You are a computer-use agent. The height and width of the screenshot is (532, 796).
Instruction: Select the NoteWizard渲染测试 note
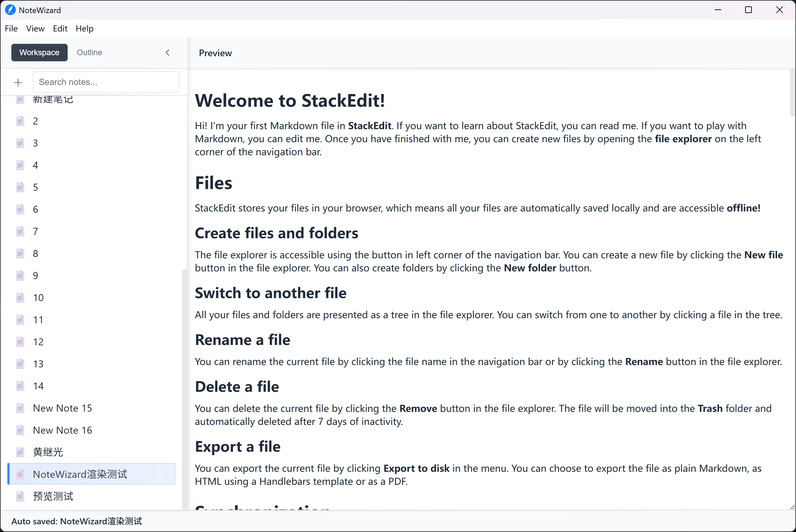point(92,474)
